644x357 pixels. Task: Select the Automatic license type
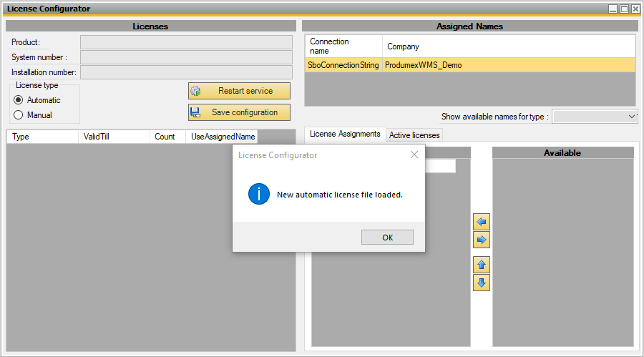19,100
